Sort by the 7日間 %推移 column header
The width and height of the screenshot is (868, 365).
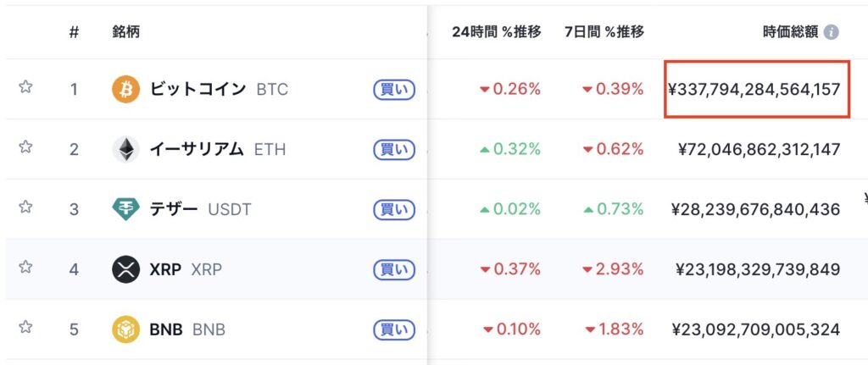(x=604, y=32)
